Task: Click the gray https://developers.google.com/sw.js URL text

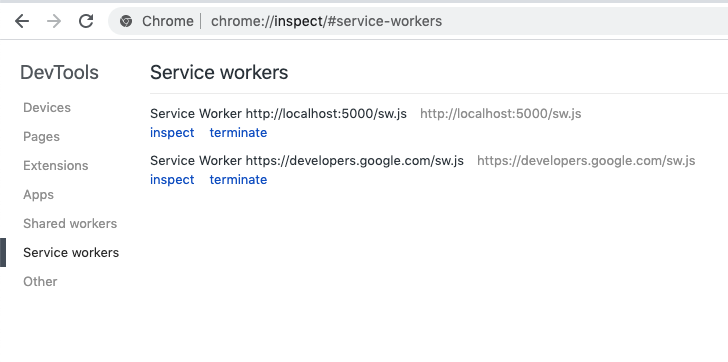Action: click(586, 161)
